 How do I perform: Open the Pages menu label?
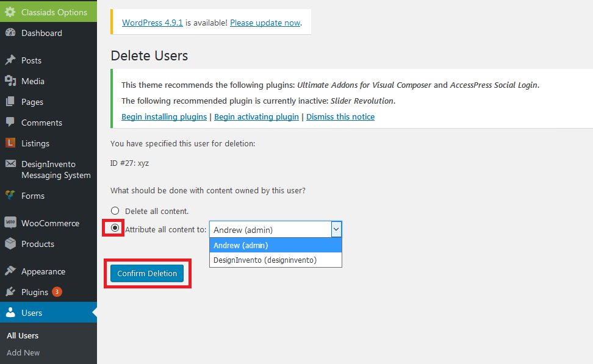pos(32,102)
